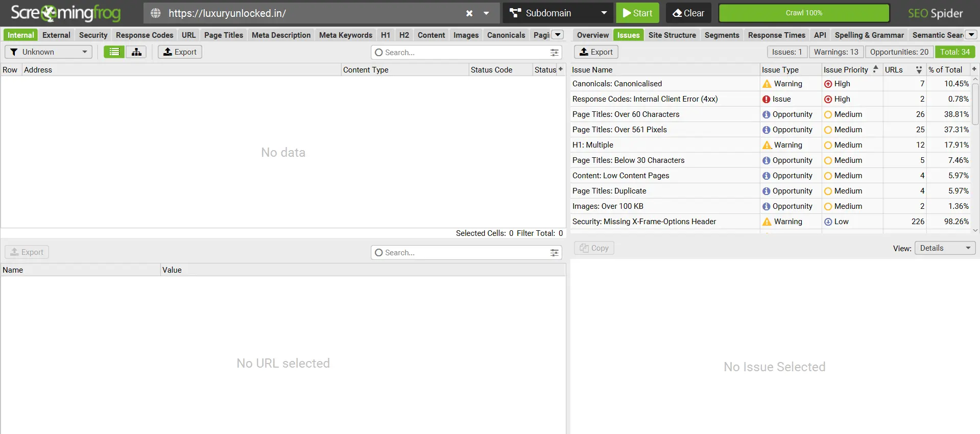The width and height of the screenshot is (980, 434).
Task: Switch to the Page Titles tab
Action: pos(224,35)
